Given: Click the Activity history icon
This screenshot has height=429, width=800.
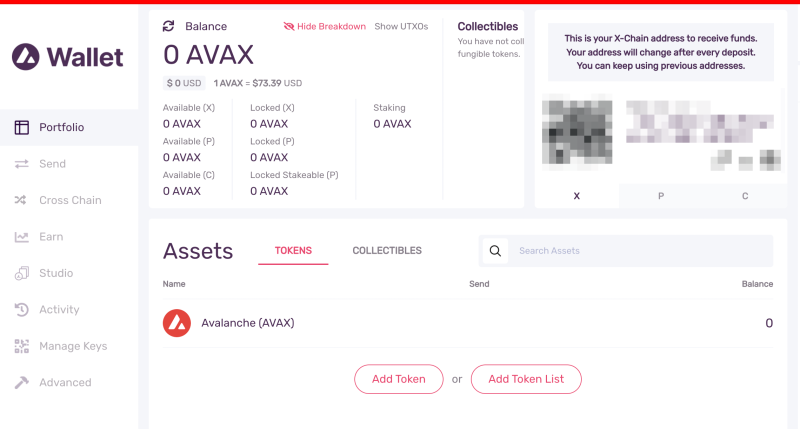Looking at the screenshot, I should coord(21,310).
